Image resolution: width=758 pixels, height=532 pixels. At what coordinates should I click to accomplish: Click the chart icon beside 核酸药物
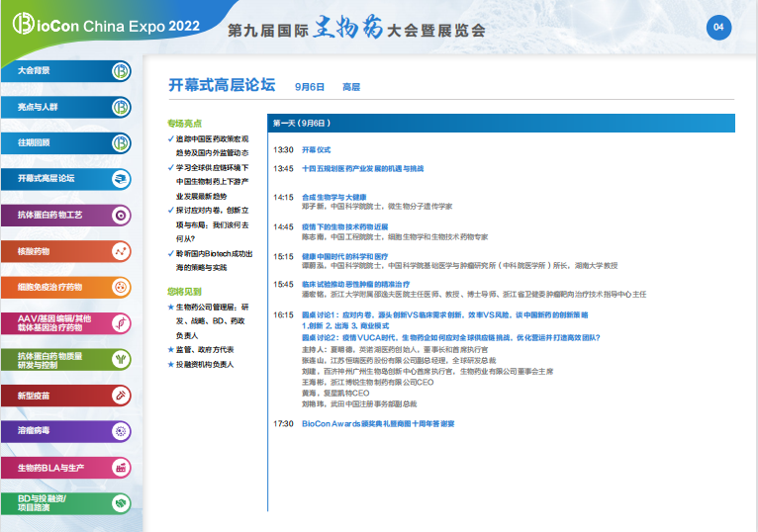click(x=120, y=251)
